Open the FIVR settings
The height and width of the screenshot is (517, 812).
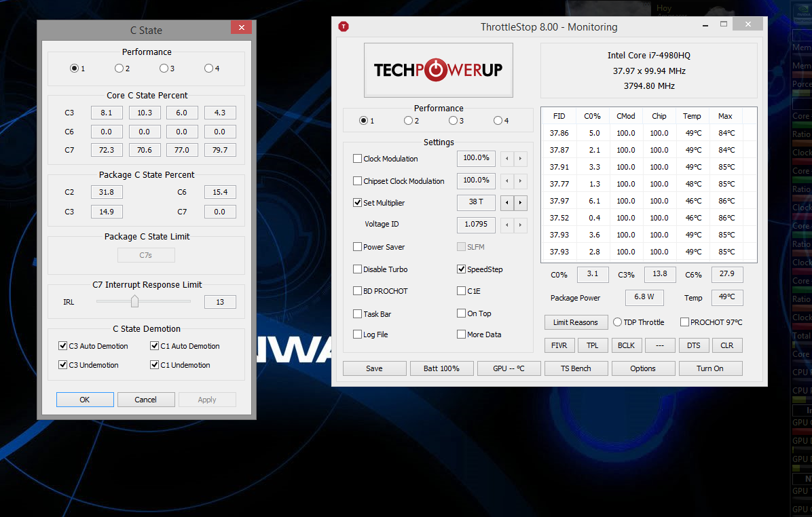559,345
